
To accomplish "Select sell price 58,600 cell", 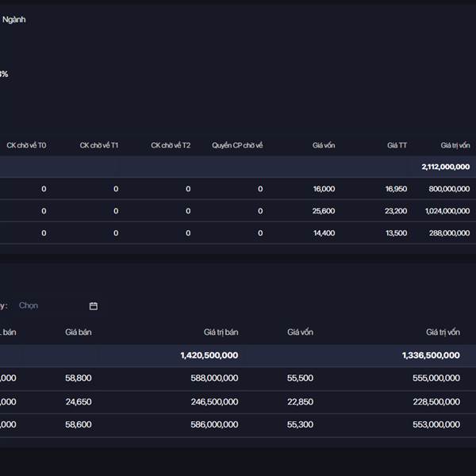I will coord(79,424).
